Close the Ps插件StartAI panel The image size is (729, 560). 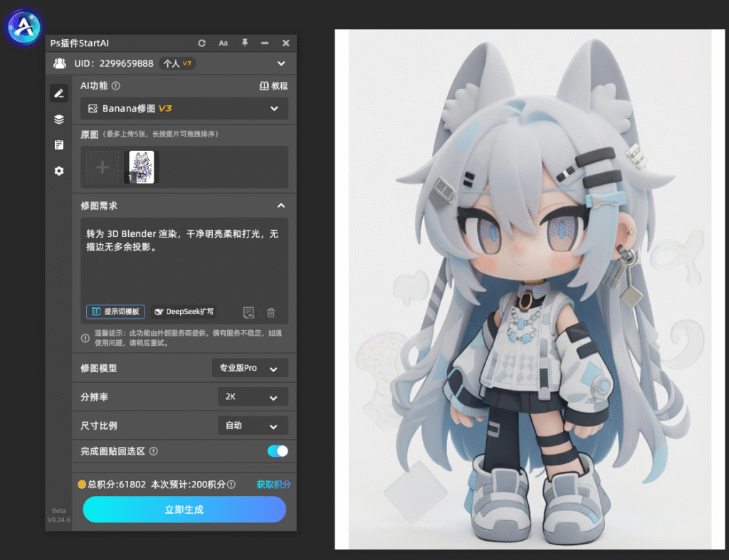pyautogui.click(x=285, y=43)
